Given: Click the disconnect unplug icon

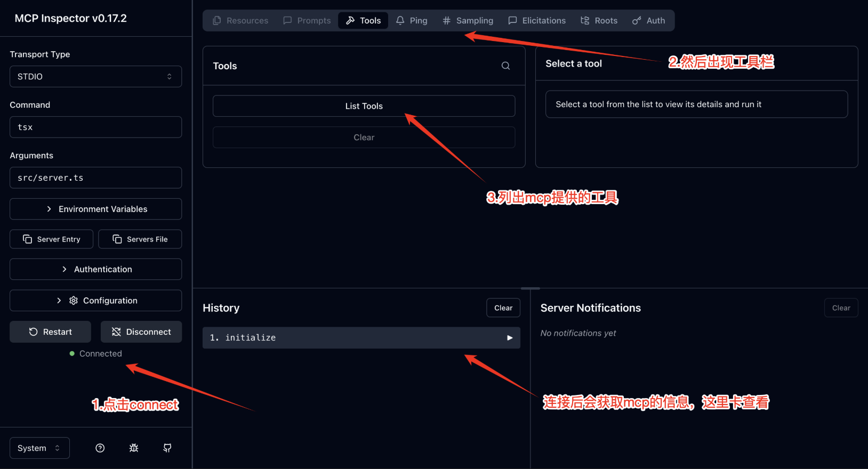Looking at the screenshot, I should click(x=116, y=332).
